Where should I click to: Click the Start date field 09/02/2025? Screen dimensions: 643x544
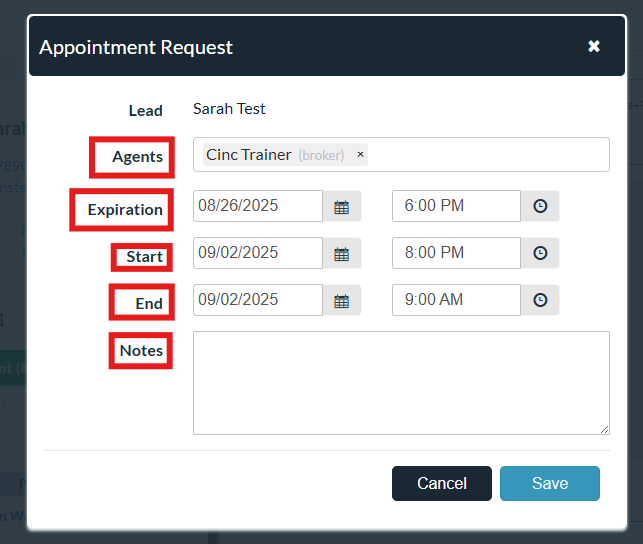(258, 253)
